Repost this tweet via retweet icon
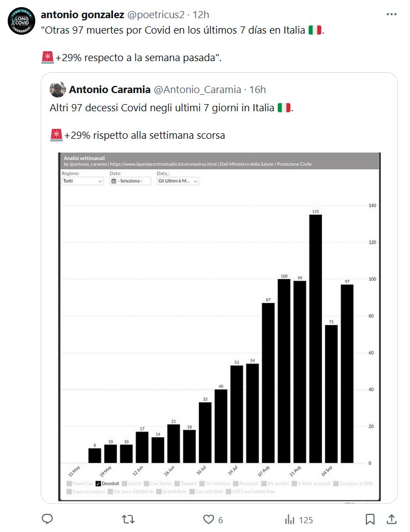 click(x=127, y=519)
